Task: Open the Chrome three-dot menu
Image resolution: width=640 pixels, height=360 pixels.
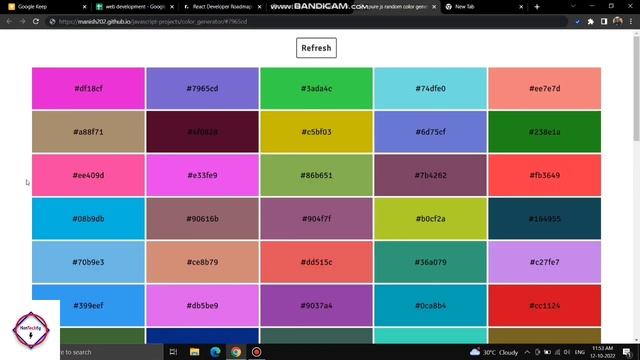Action: click(631, 22)
